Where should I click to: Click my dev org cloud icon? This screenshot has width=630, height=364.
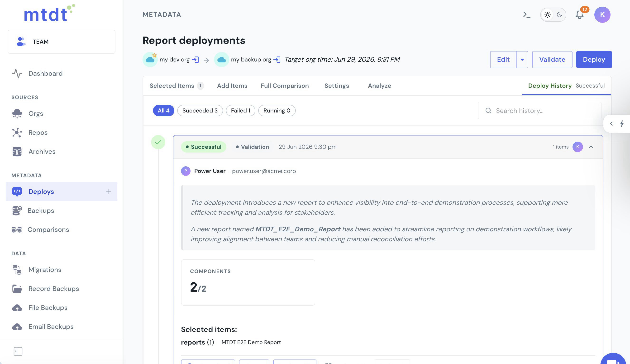(x=150, y=59)
